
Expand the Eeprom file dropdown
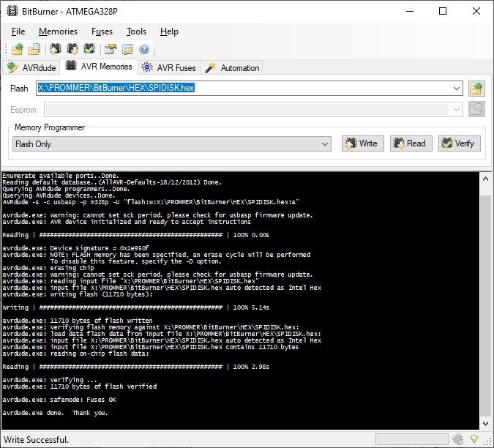click(x=456, y=110)
